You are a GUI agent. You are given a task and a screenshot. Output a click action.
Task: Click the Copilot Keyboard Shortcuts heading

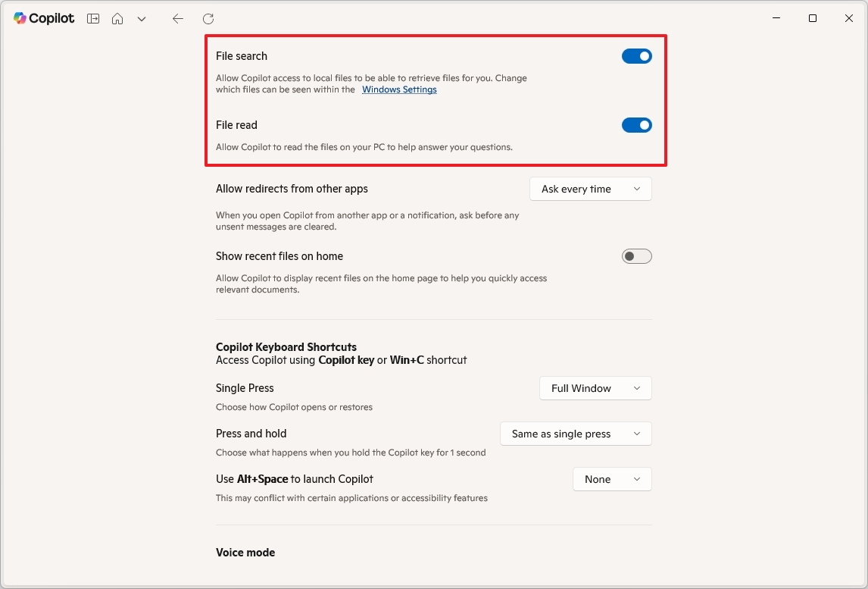click(x=286, y=346)
